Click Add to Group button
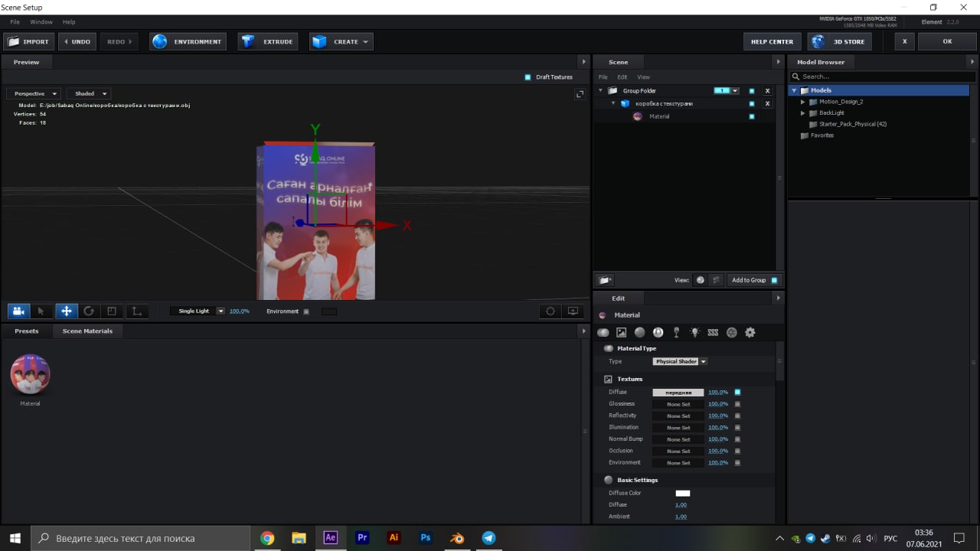Screen dimensions: 980x551 pos(753,280)
